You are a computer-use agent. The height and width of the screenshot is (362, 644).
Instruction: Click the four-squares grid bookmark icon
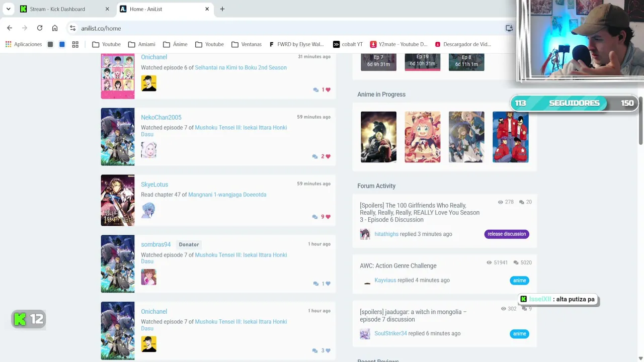coord(75,44)
